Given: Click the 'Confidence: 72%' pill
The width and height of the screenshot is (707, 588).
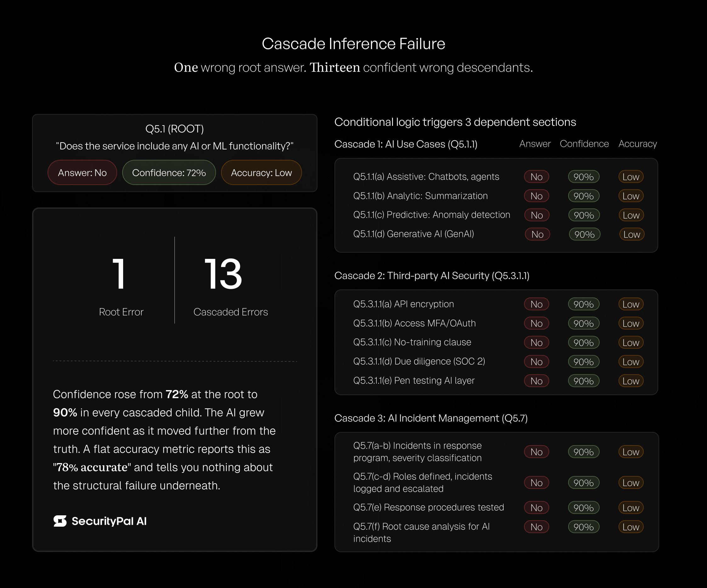Looking at the screenshot, I should [169, 173].
